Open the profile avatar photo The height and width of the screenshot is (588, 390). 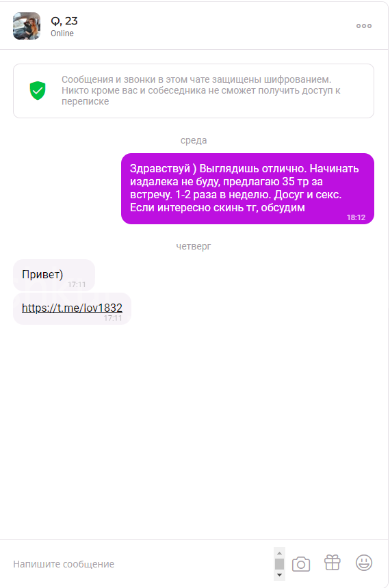click(27, 26)
